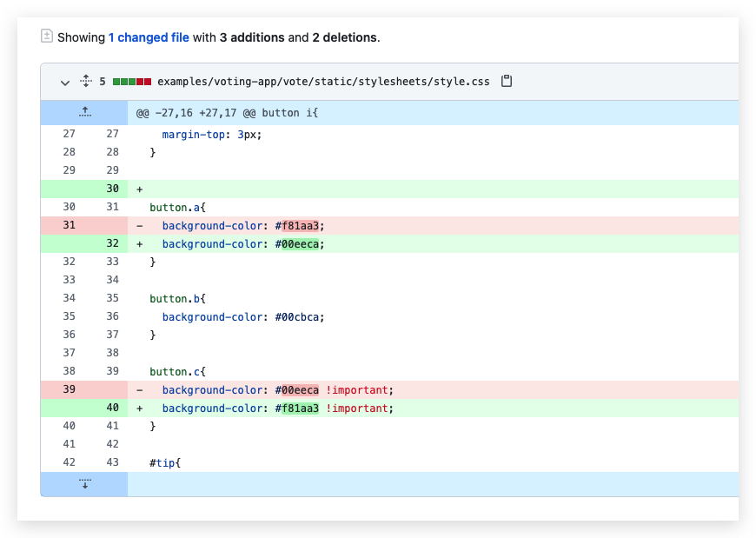
Task: Expand all lines with the double-arrow icon
Action: [85, 81]
